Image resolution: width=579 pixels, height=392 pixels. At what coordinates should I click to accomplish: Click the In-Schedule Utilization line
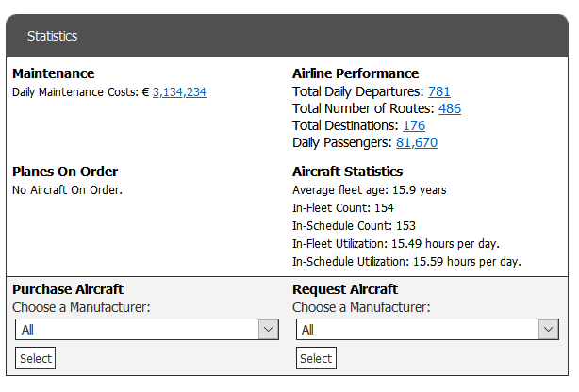(406, 261)
